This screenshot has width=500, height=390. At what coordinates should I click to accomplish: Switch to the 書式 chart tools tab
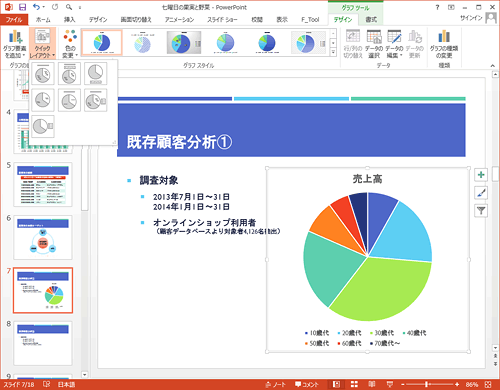point(371,20)
